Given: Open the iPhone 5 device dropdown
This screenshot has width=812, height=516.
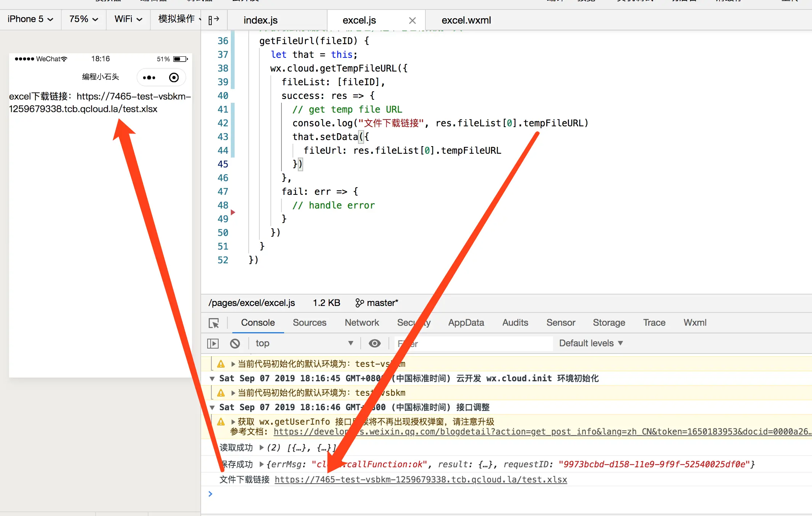Looking at the screenshot, I should point(30,19).
